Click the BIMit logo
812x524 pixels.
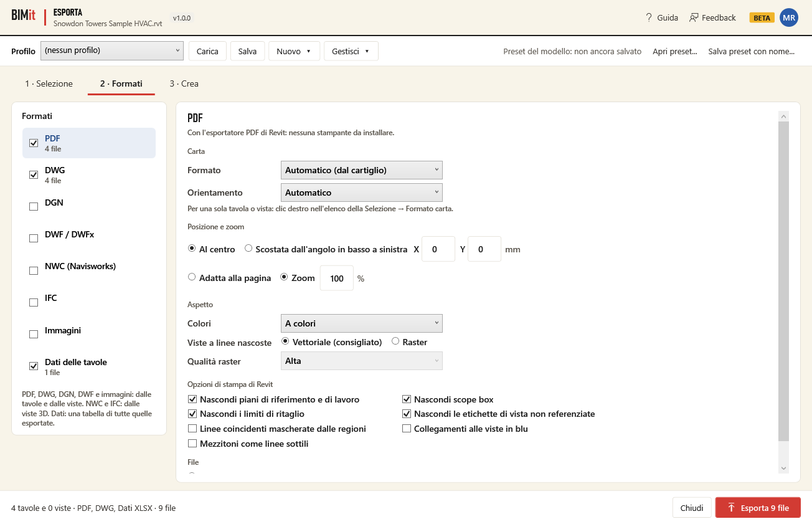point(23,16)
